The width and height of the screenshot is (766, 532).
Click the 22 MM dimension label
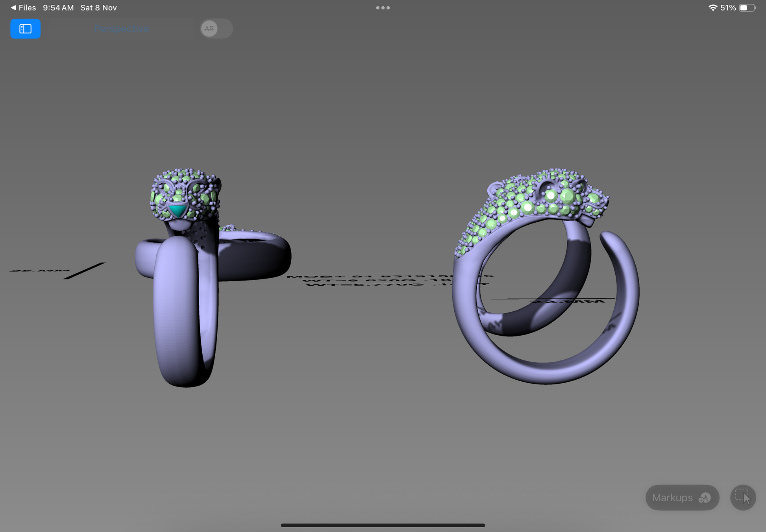point(567,301)
